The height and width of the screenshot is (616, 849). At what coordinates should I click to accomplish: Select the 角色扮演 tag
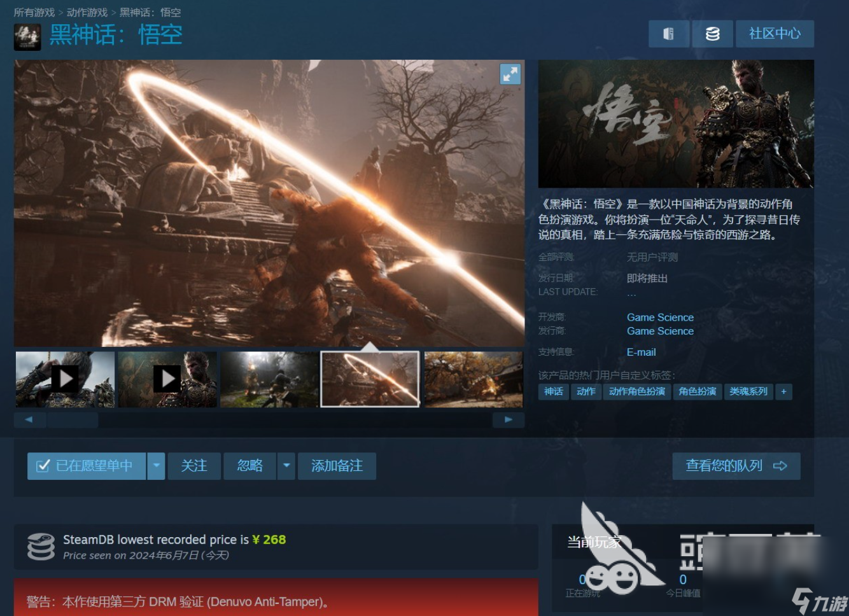[698, 391]
